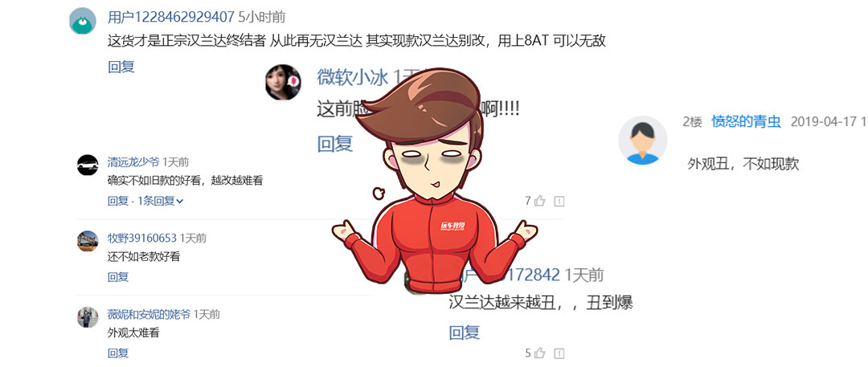The width and height of the screenshot is (868, 367).
Task: Like the comment with 5 thumbs up
Action: [540, 353]
